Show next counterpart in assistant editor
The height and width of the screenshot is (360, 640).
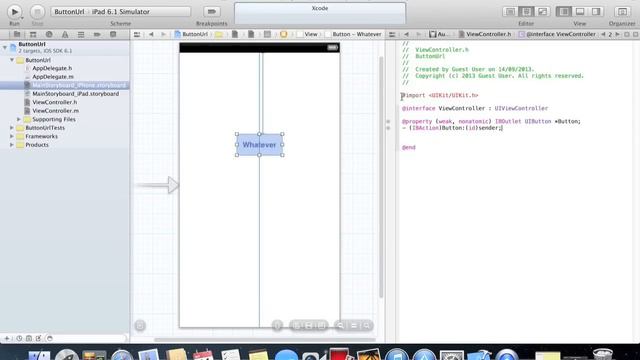[x=617, y=35]
